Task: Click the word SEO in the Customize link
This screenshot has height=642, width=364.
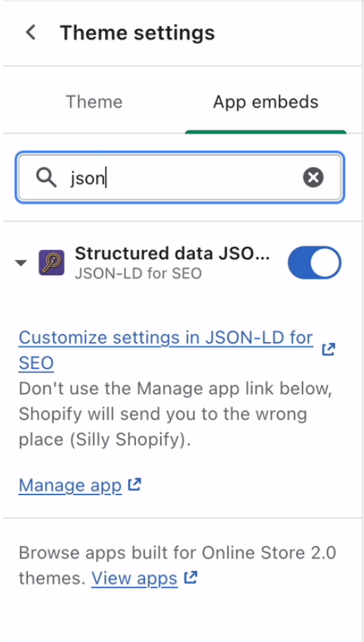Action: pos(36,363)
